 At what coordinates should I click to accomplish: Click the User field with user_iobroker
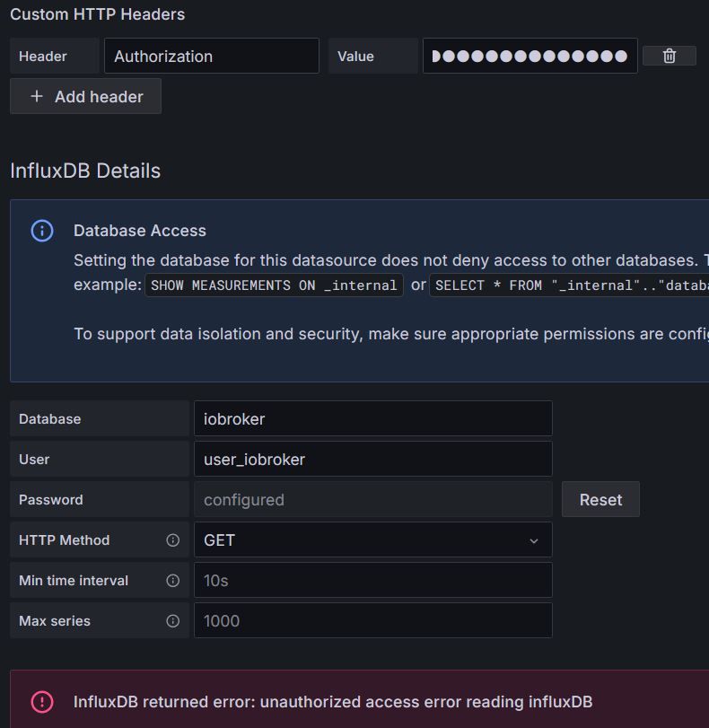(x=372, y=460)
